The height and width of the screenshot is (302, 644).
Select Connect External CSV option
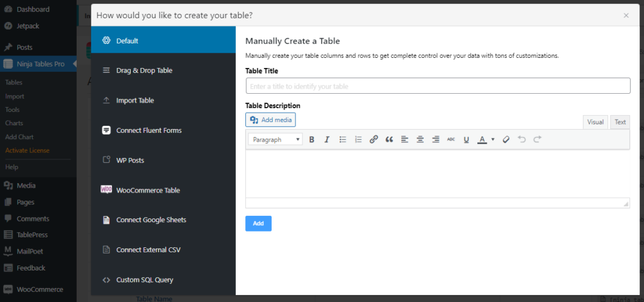pos(164,250)
